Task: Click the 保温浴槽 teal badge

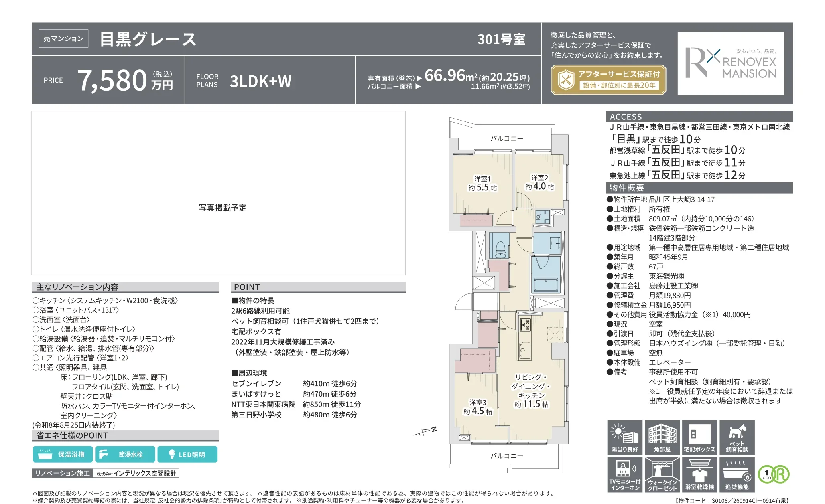Action: (x=63, y=454)
